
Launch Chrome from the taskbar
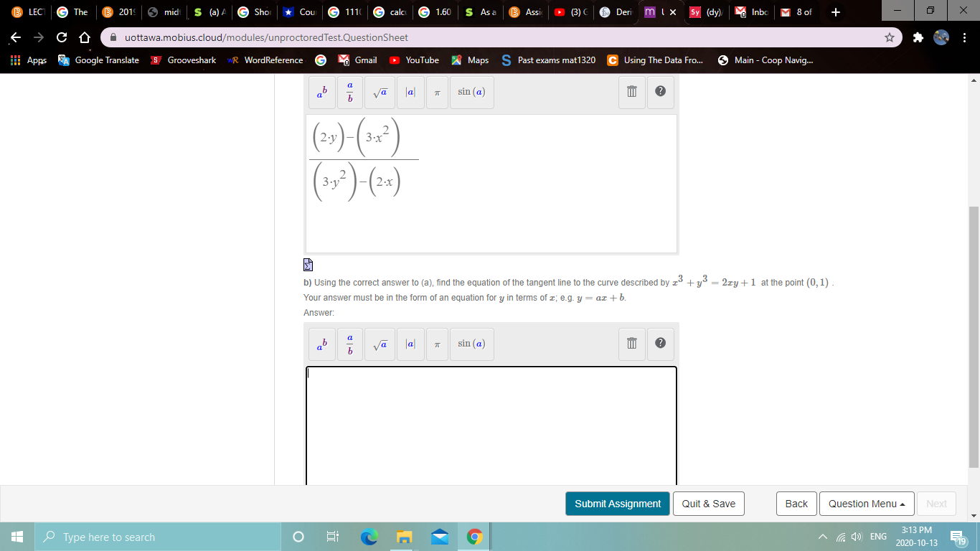click(x=474, y=536)
